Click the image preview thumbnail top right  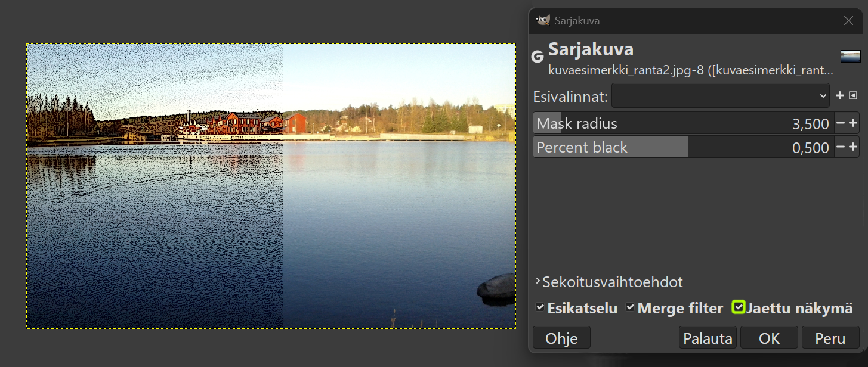[x=850, y=55]
